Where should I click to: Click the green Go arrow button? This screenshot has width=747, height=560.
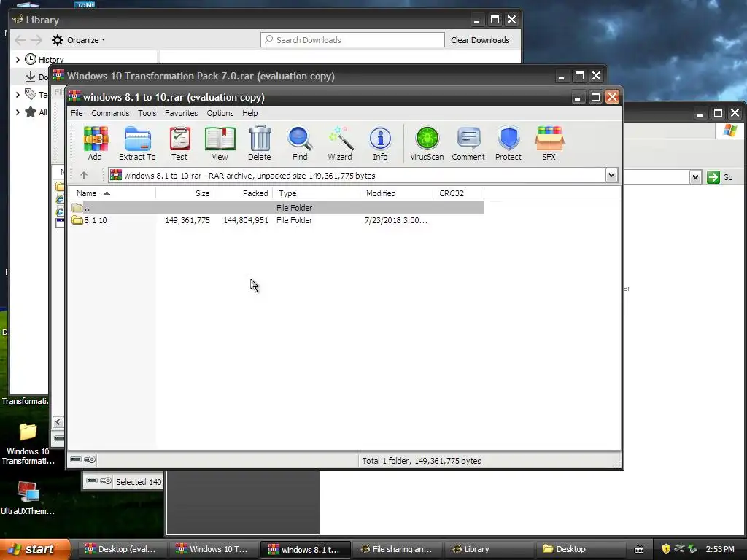(713, 177)
